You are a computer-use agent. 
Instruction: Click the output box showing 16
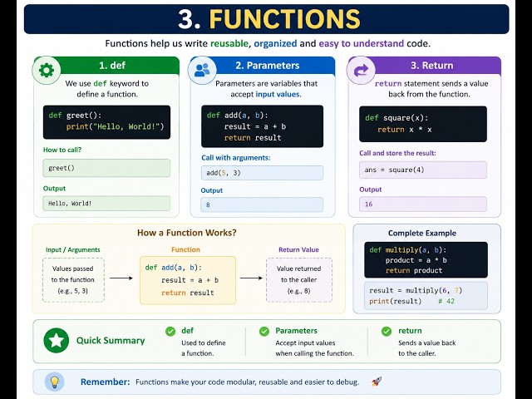(x=423, y=204)
